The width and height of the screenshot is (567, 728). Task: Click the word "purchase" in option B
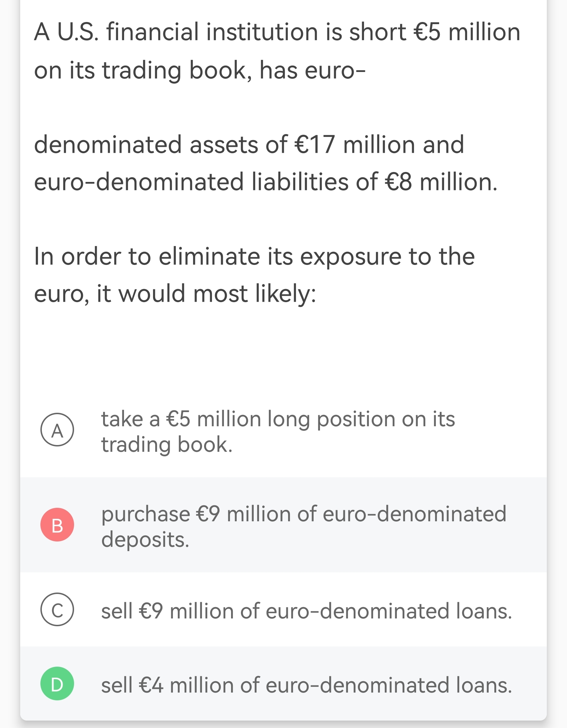[x=146, y=514]
